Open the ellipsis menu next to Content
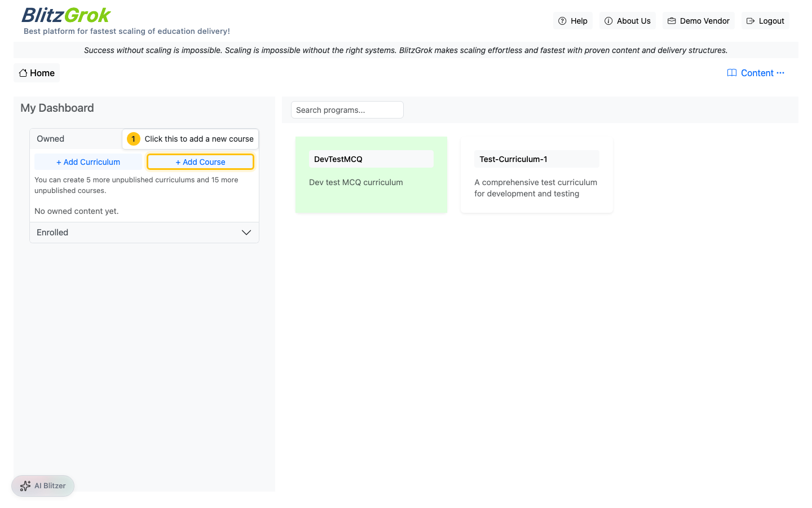The image size is (812, 508). tap(780, 73)
